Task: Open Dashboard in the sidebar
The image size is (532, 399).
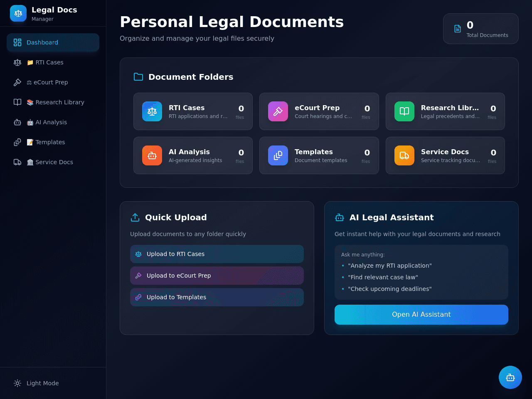Action: tap(53, 42)
